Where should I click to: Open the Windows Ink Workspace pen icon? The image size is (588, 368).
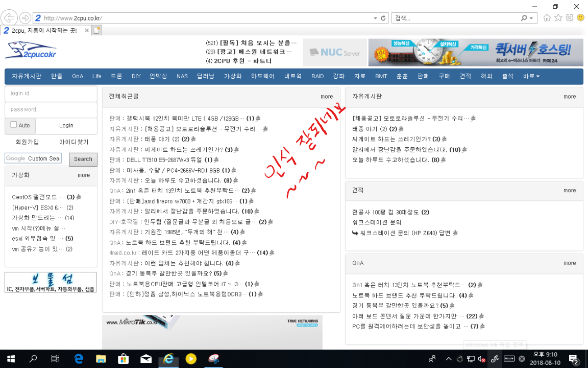(x=495, y=359)
